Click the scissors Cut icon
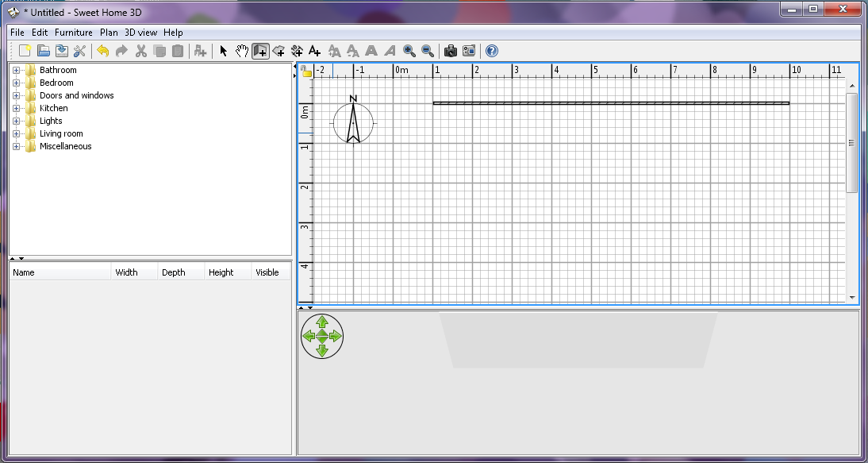This screenshot has height=463, width=868. [140, 51]
